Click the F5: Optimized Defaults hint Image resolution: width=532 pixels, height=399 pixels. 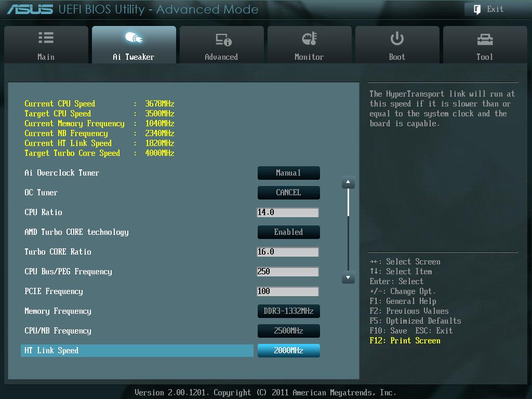[415, 321]
